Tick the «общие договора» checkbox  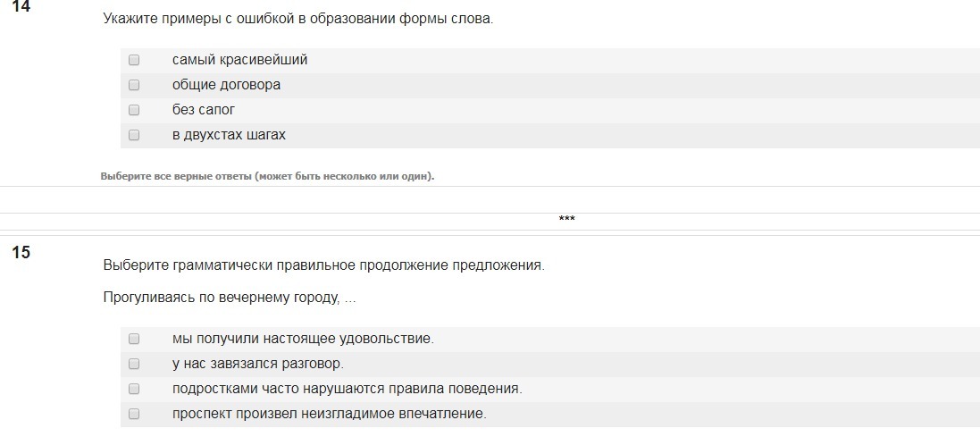coord(134,85)
